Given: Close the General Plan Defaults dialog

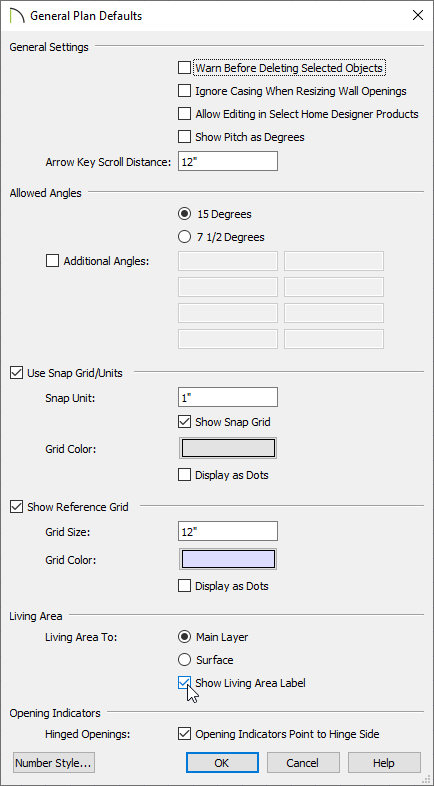Looking at the screenshot, I should pyautogui.click(x=417, y=16).
